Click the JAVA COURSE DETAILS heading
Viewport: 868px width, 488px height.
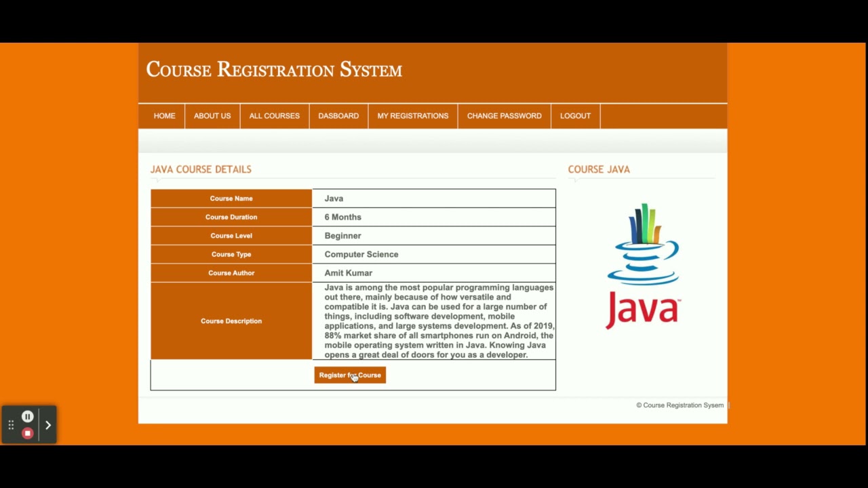tap(201, 169)
